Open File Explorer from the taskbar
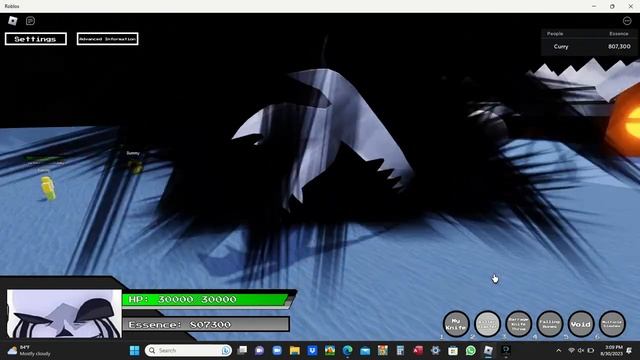 coord(295,350)
